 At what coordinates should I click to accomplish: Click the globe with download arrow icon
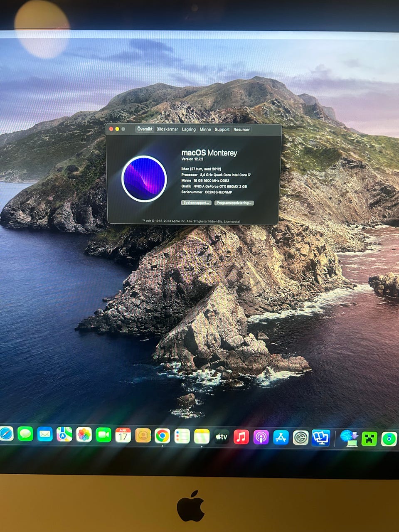(x=349, y=438)
